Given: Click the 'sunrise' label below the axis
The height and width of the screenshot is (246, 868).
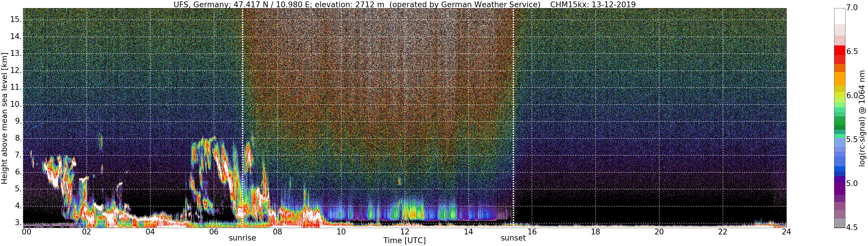Looking at the screenshot, I should (242, 238).
